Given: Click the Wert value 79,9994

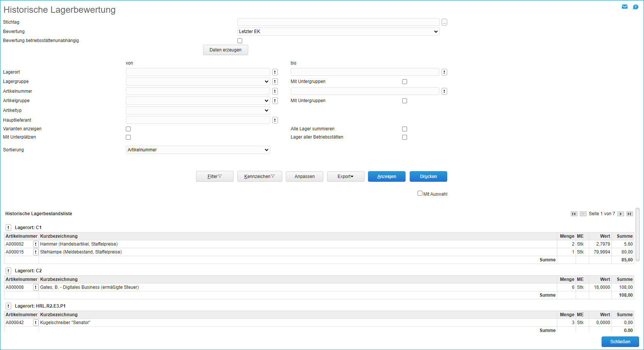Looking at the screenshot, I should [x=602, y=252].
